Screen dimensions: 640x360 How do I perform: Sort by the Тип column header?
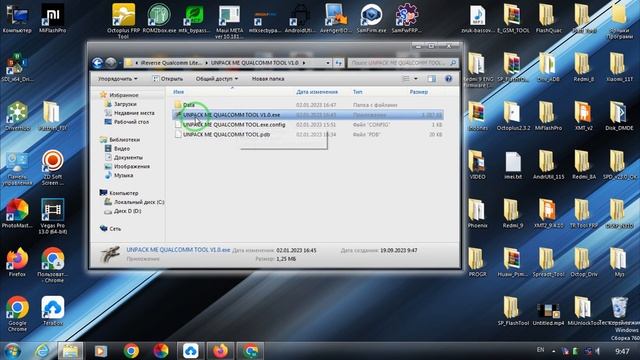click(358, 92)
